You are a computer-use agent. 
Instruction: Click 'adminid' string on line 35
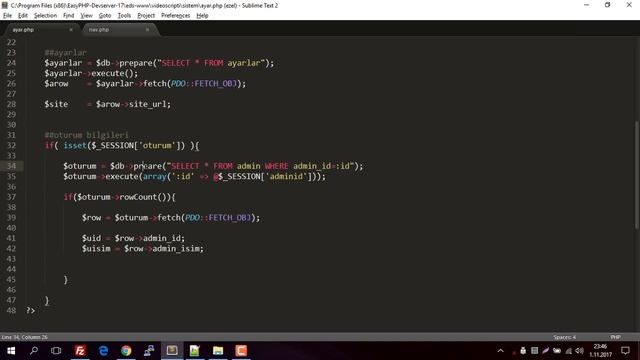tap(288, 176)
